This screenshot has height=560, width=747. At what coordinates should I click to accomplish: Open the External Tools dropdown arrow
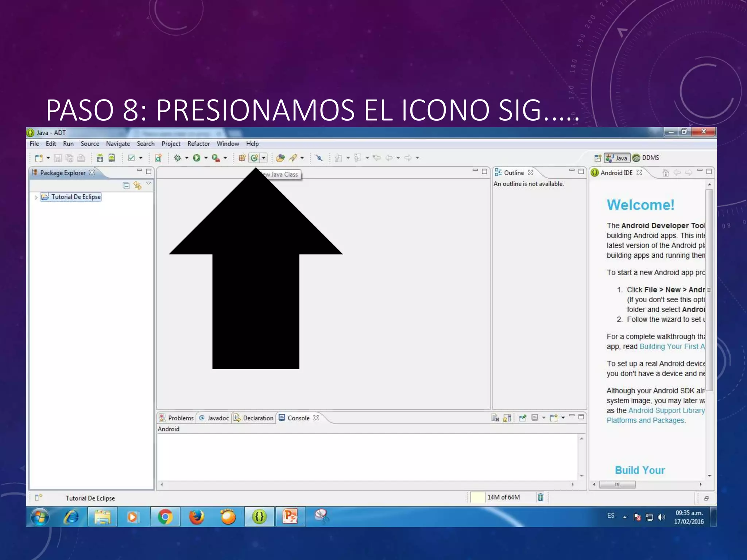coord(225,158)
